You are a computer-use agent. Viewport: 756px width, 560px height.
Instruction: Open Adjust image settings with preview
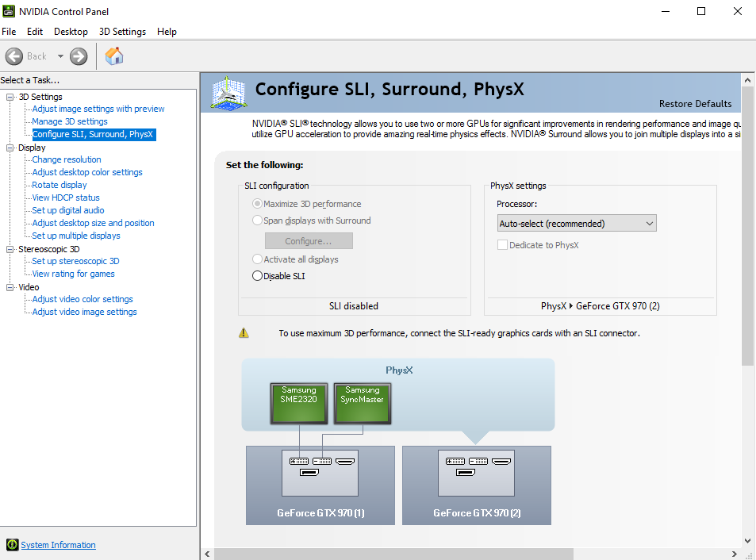point(98,109)
